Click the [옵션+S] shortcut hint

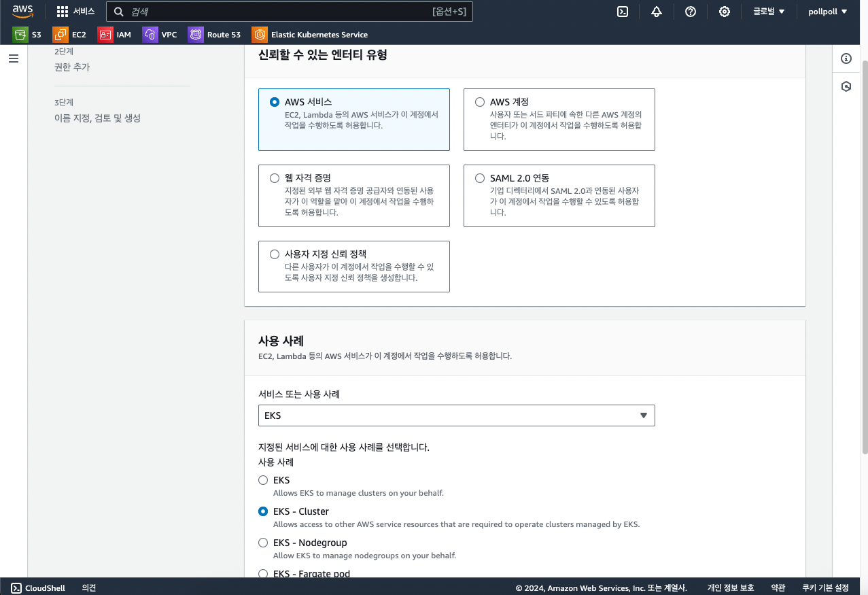pos(449,12)
